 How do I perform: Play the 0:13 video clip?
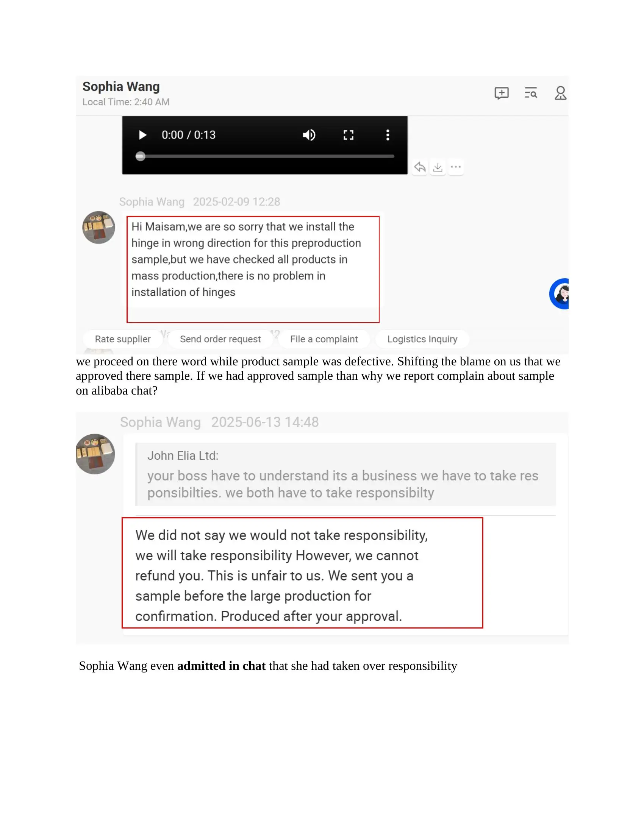143,135
